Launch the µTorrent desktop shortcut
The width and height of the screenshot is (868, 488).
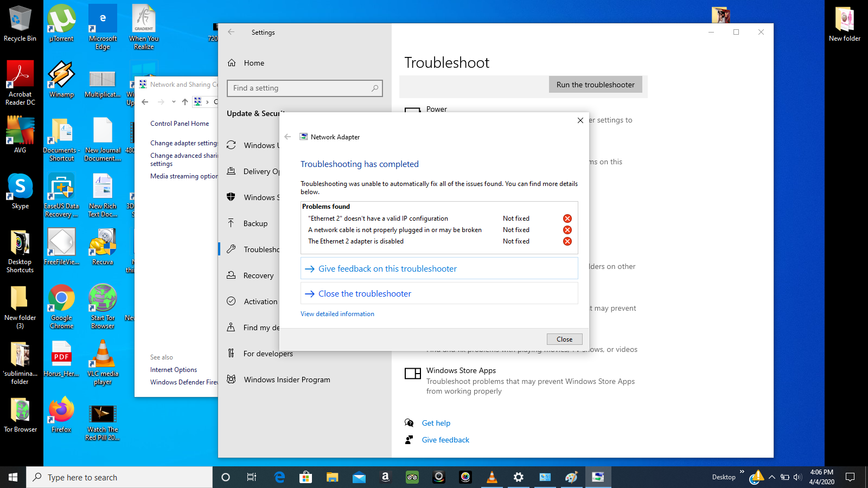click(61, 24)
